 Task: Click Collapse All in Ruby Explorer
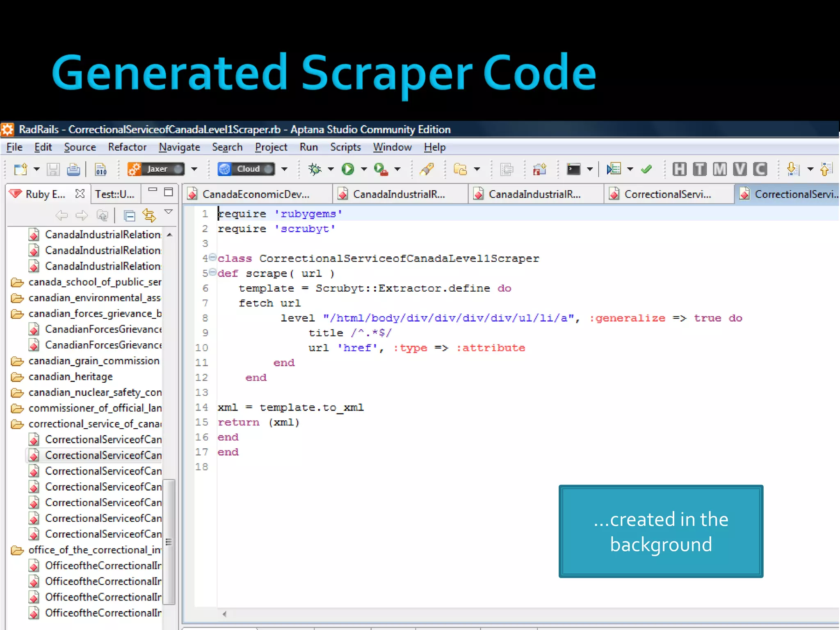pos(130,215)
